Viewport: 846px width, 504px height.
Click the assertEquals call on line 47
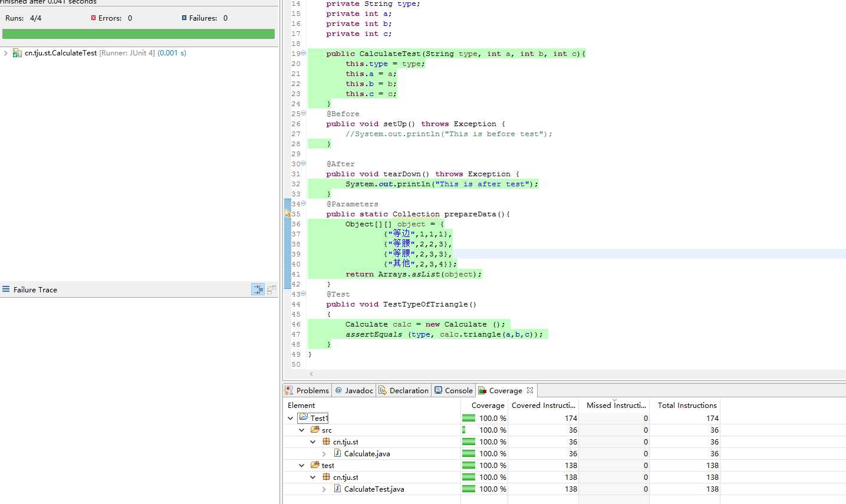tap(374, 334)
